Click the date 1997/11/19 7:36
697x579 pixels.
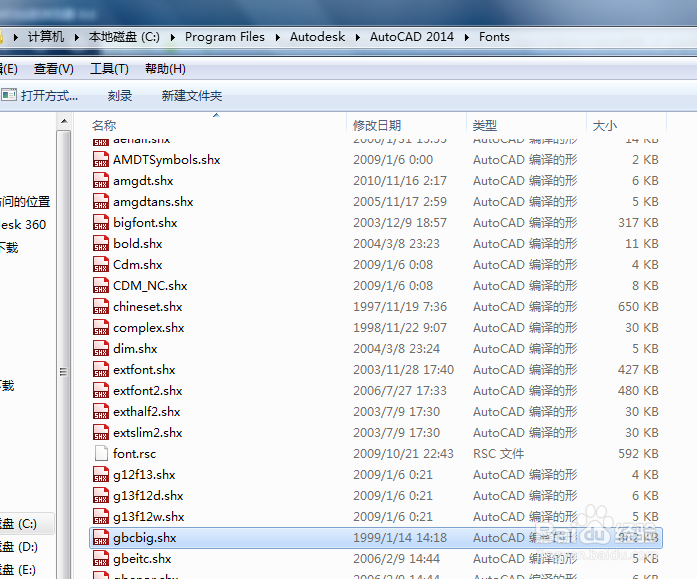400,307
